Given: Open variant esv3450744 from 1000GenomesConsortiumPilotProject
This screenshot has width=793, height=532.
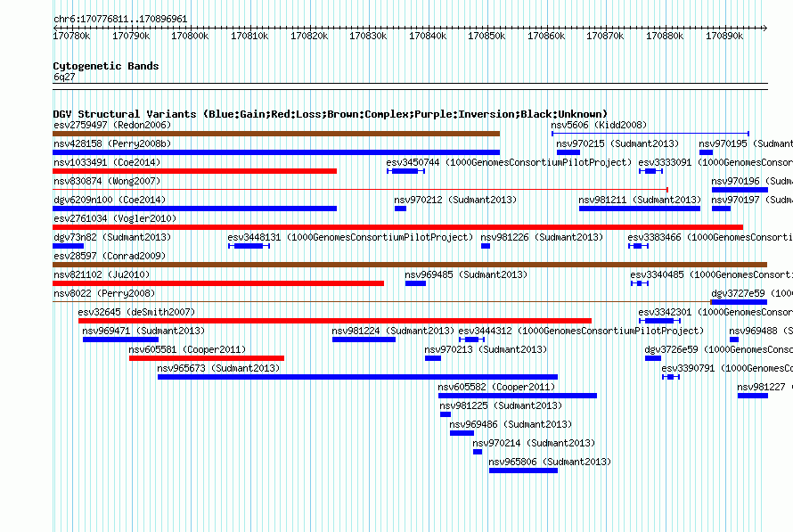Looking at the screenshot, I should [x=509, y=162].
